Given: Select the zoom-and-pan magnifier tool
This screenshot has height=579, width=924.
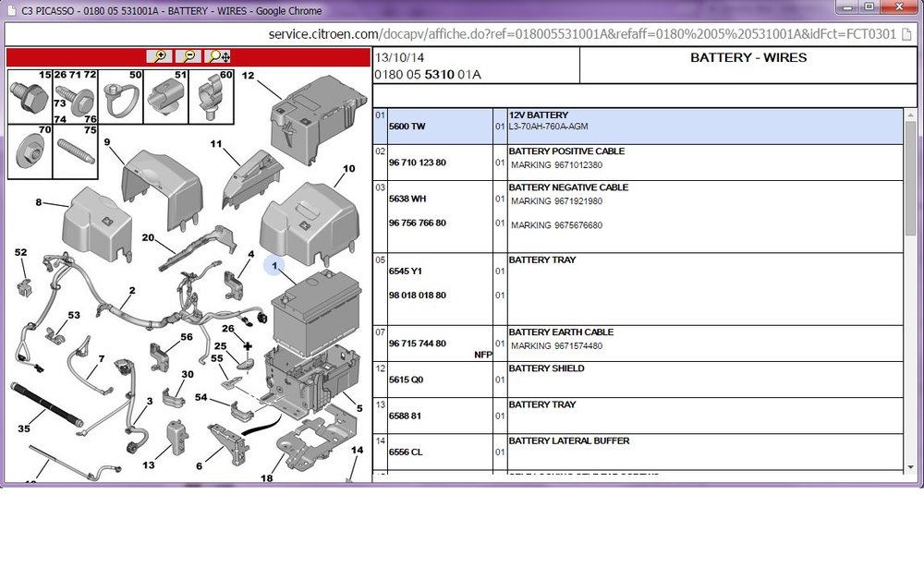Looking at the screenshot, I should coord(218,56).
